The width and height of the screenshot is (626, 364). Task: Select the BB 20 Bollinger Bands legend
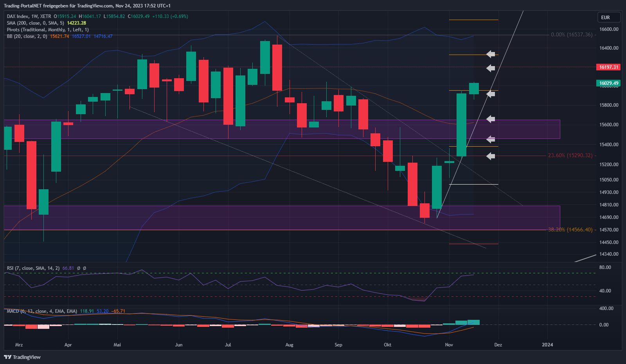[27, 36]
